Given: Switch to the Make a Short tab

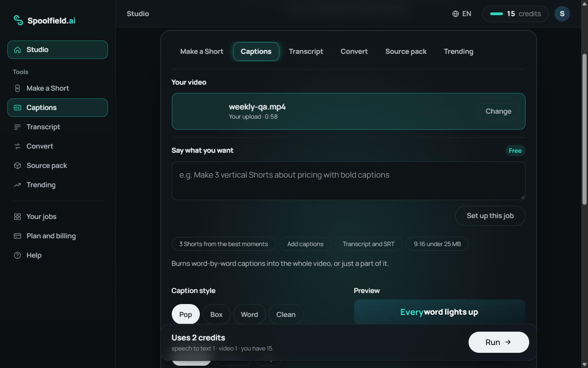Looking at the screenshot, I should point(202,52).
